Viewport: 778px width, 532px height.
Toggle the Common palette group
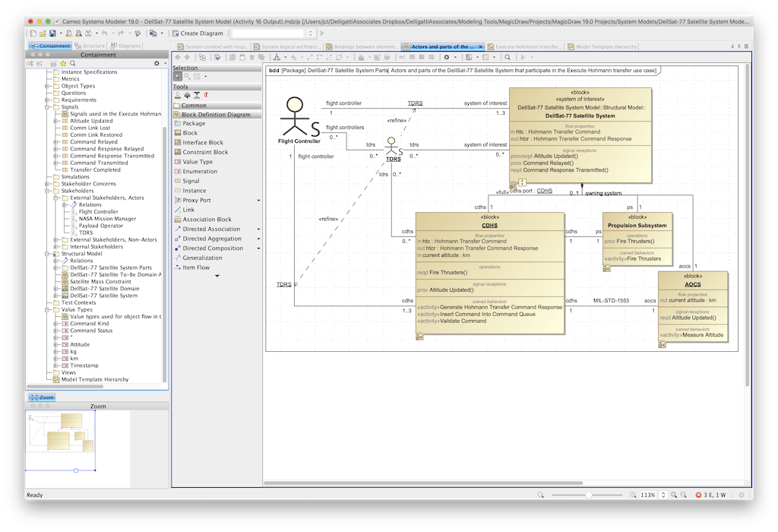tap(194, 106)
